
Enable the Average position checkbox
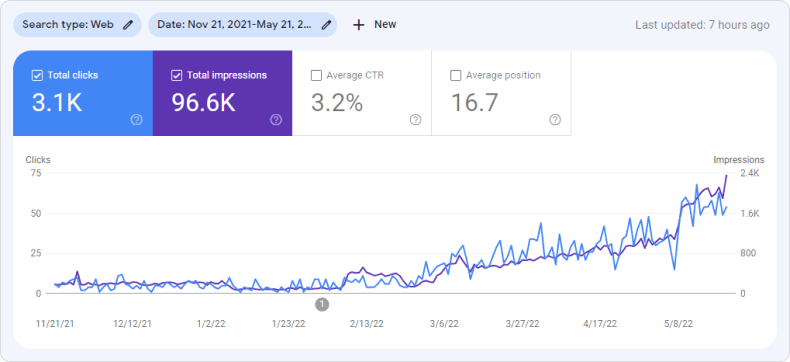pos(455,76)
